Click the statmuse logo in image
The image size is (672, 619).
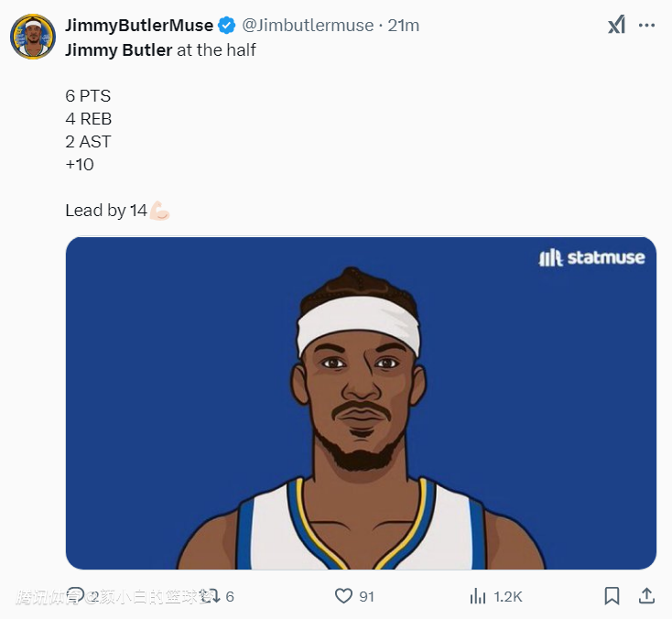click(591, 257)
